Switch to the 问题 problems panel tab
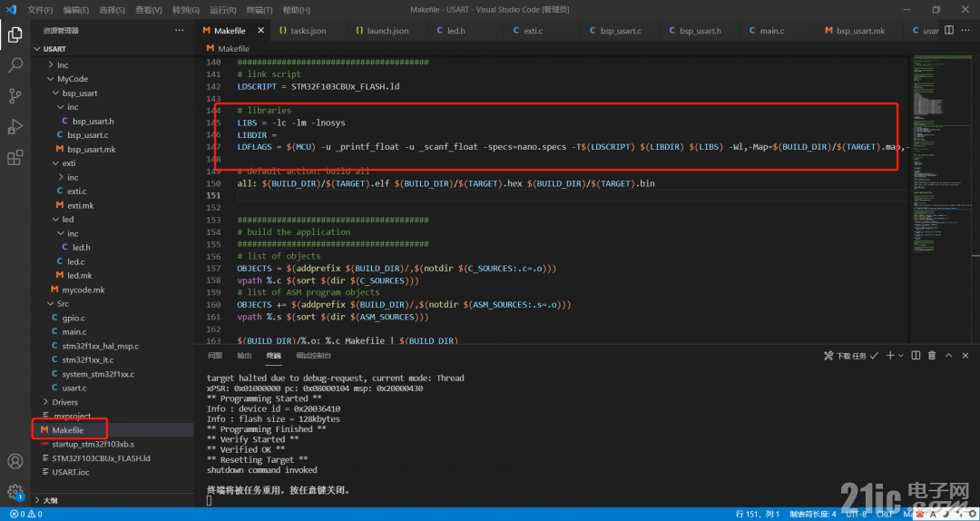Image resolution: width=980 pixels, height=521 pixels. tap(214, 355)
